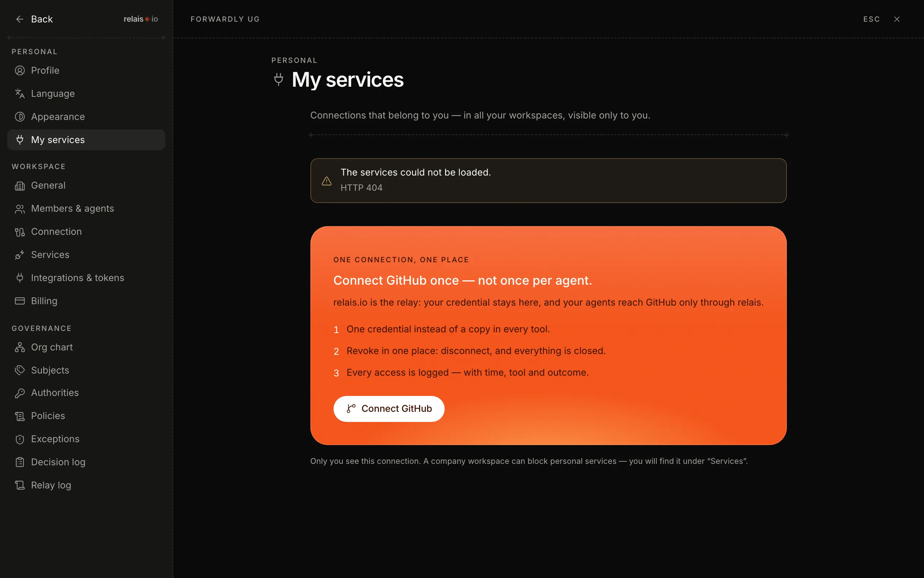This screenshot has width=924, height=578.
Task: Click the Relay log scroll icon
Action: (x=20, y=486)
